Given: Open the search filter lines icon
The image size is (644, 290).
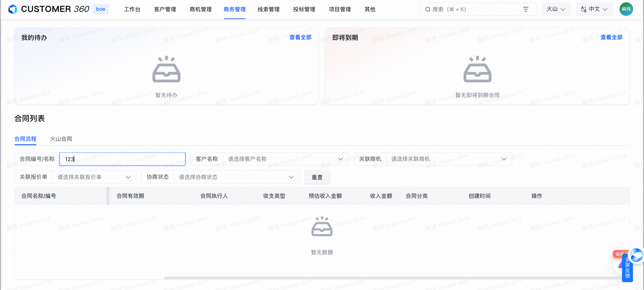Looking at the screenshot, I should (526, 9).
